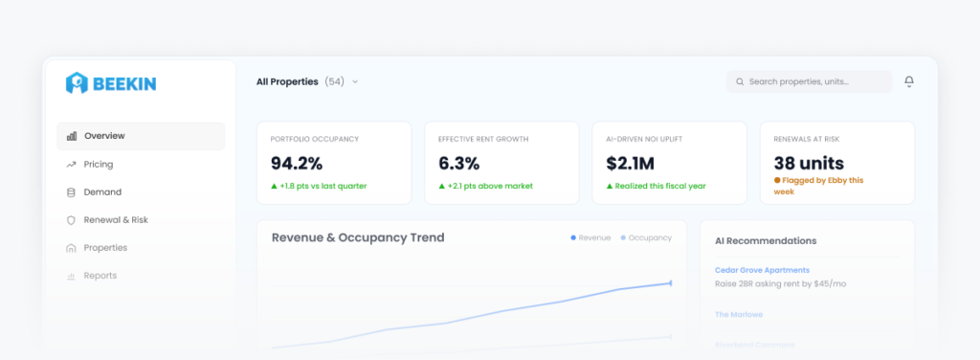Click '+2.1 pts above market' text

tap(490, 186)
